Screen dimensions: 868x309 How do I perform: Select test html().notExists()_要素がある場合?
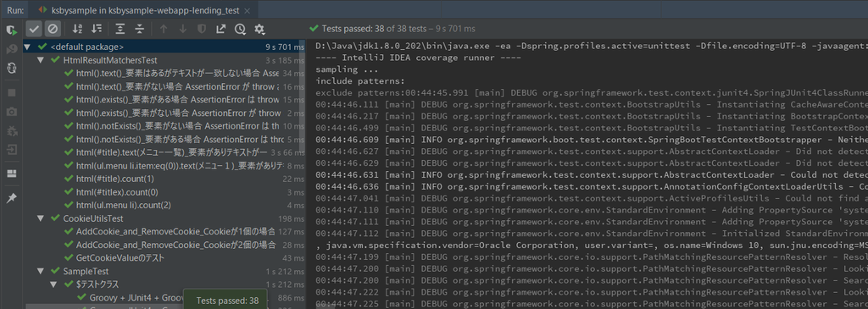[x=164, y=140]
